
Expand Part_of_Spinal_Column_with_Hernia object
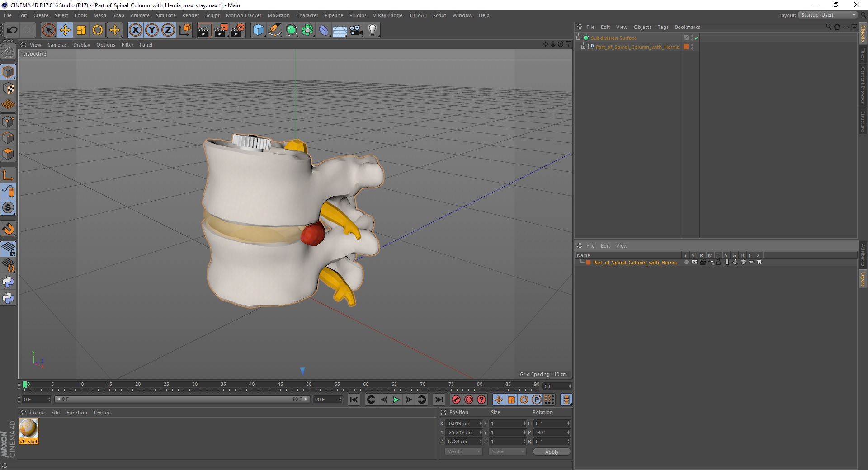pyautogui.click(x=584, y=47)
